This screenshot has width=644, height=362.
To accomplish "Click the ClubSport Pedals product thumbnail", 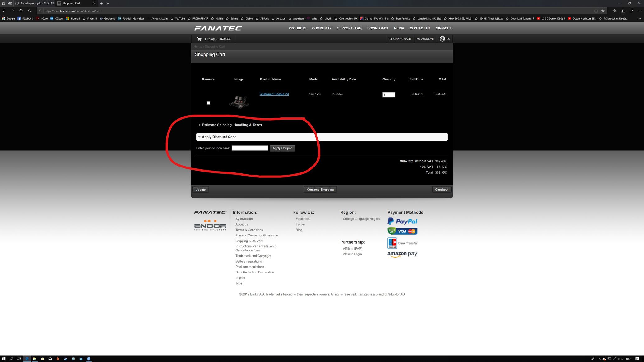I will click(x=239, y=102).
